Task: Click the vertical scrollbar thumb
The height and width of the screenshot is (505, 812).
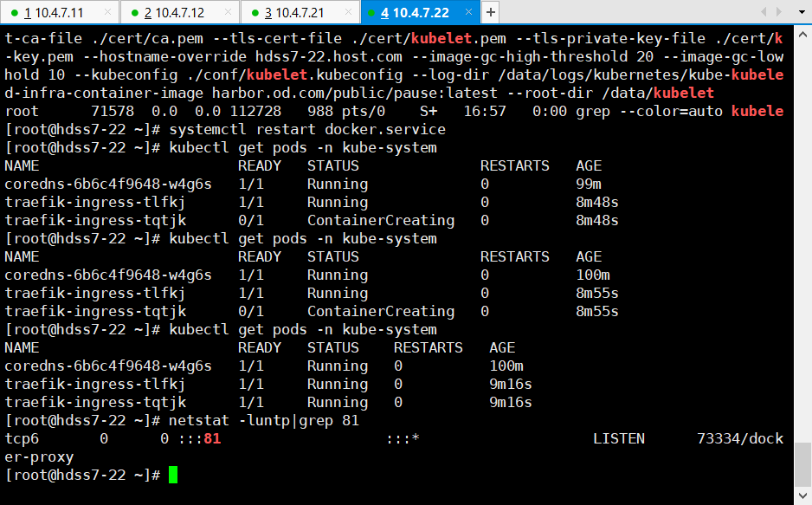Action: click(x=802, y=465)
